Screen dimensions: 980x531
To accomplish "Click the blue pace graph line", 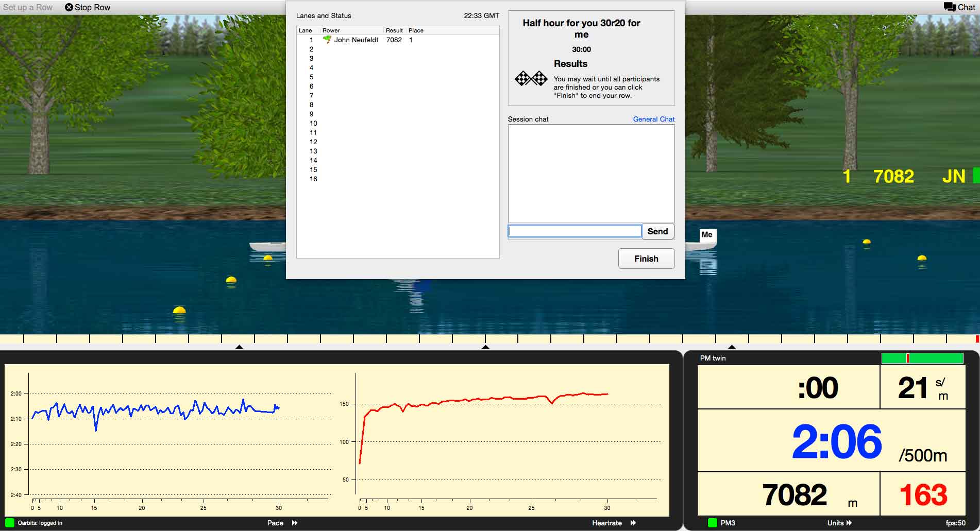I will pyautogui.click(x=155, y=410).
